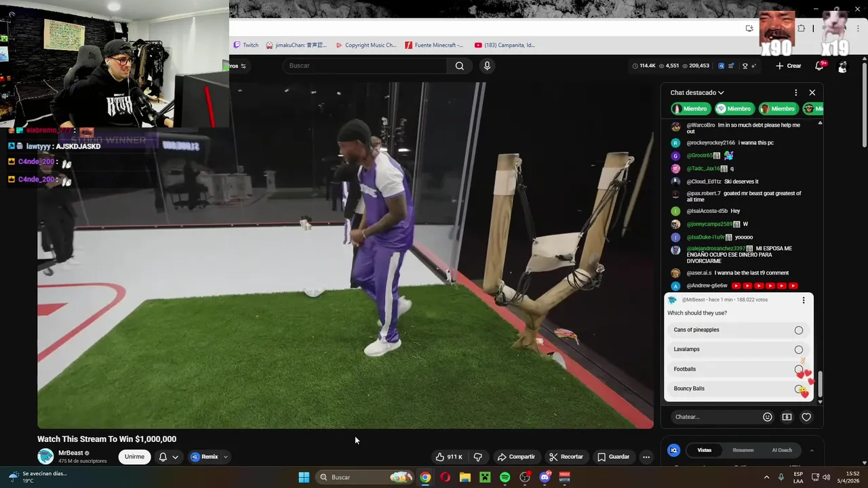Like the video with 911 K thumbs up

tap(448, 457)
